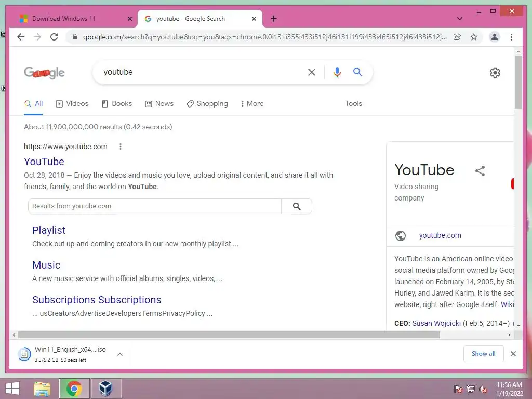532x399 pixels.
Task: Click the Google logo
Action: pos(45,72)
